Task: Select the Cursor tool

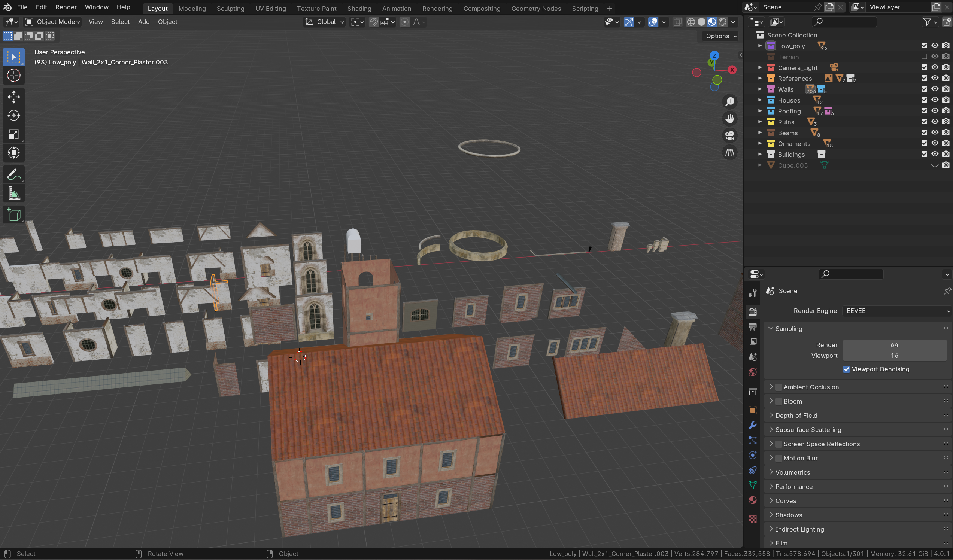Action: coord(13,76)
